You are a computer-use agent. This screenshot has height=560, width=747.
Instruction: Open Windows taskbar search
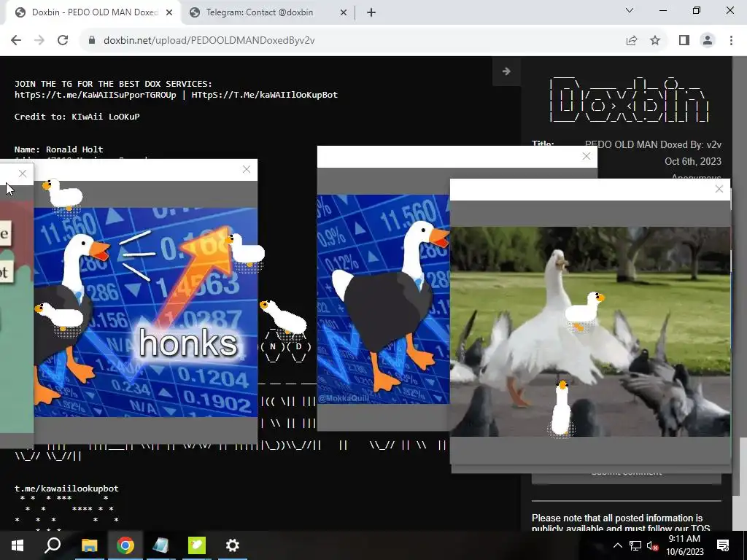pyautogui.click(x=53, y=545)
